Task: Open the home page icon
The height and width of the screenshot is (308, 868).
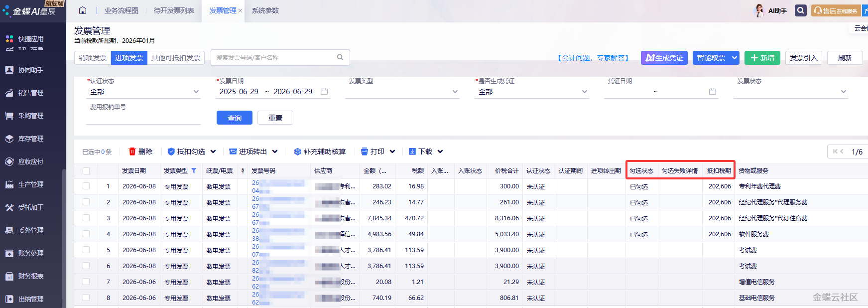Action: click(83, 10)
